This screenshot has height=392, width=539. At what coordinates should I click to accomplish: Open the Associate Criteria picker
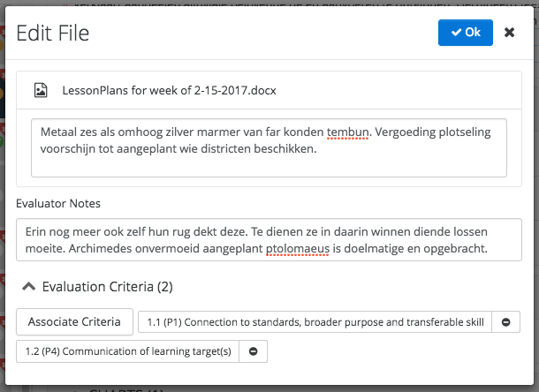[74, 321]
